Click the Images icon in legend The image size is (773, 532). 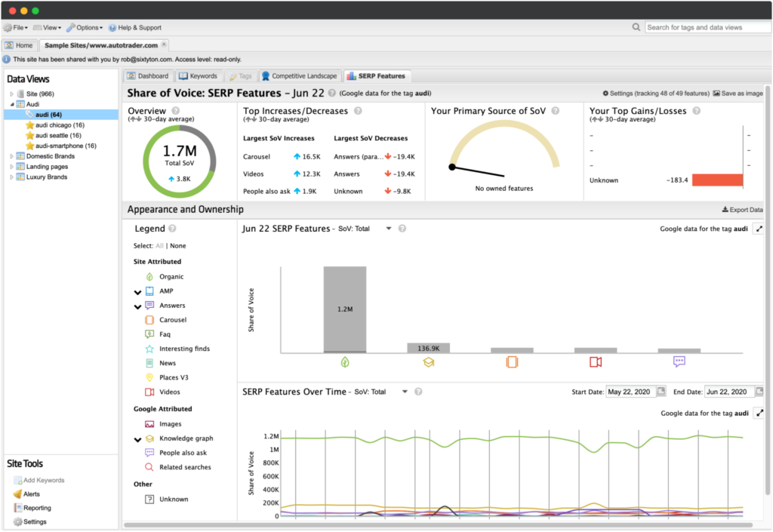coord(149,424)
